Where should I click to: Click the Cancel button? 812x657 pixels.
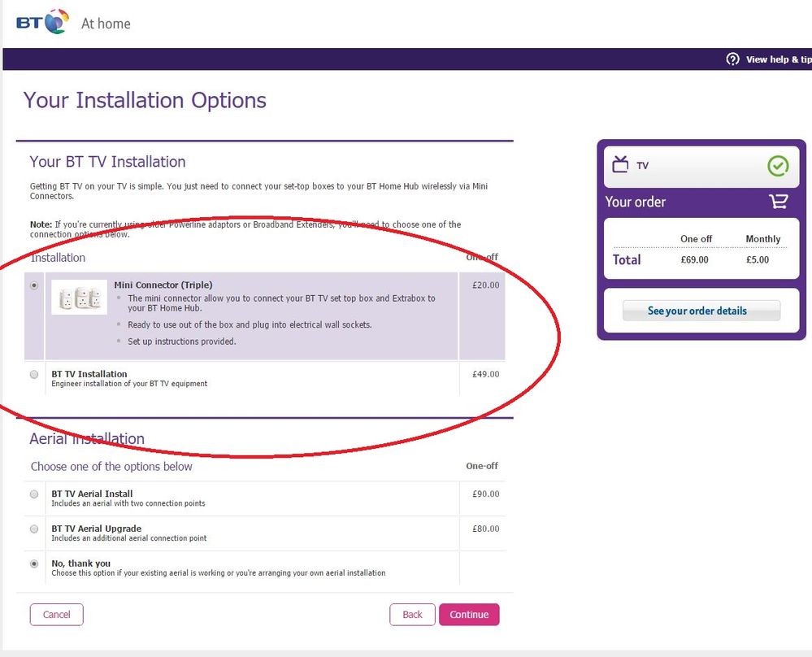(56, 615)
